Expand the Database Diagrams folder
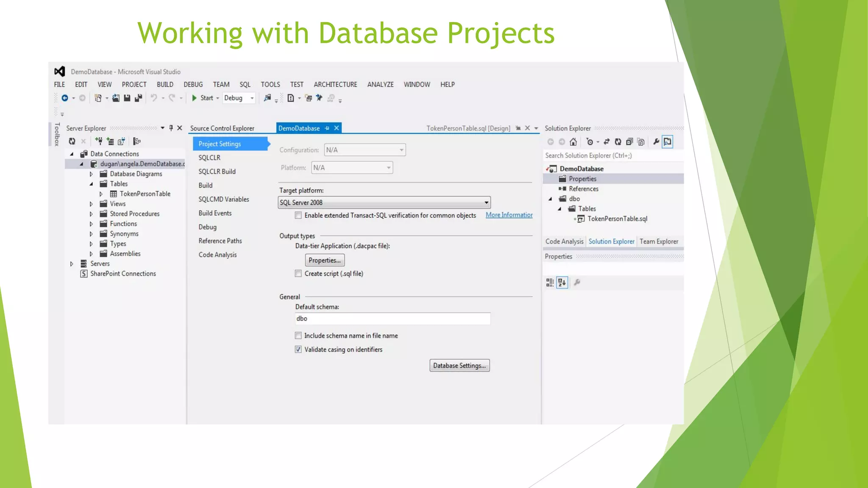This screenshot has width=868, height=488. 91,174
